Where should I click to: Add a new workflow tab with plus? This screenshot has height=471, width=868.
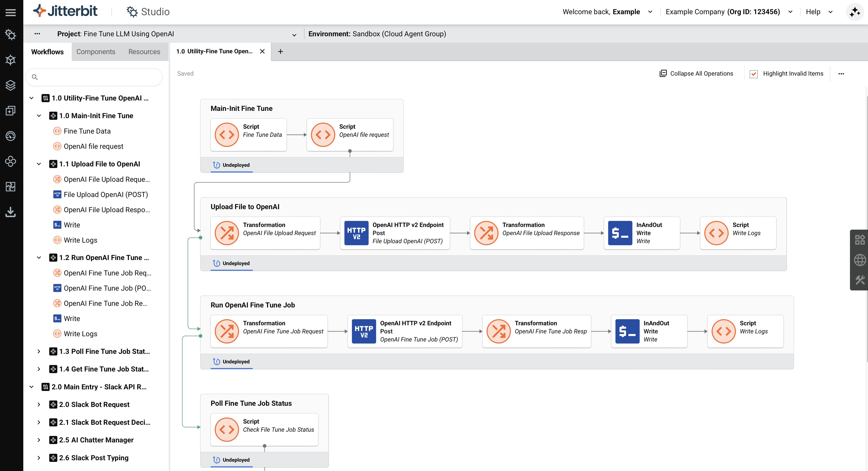280,51
